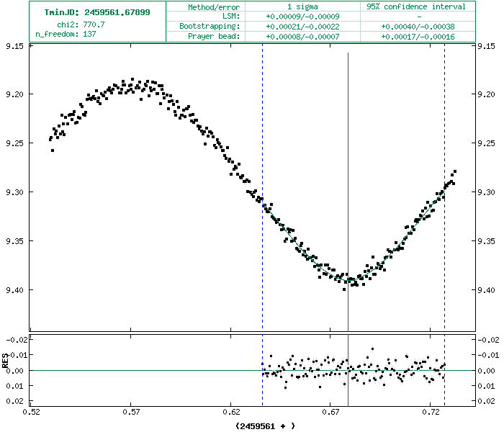
Task: Click the x-axis label (2459561 + )
Action: (x=265, y=426)
